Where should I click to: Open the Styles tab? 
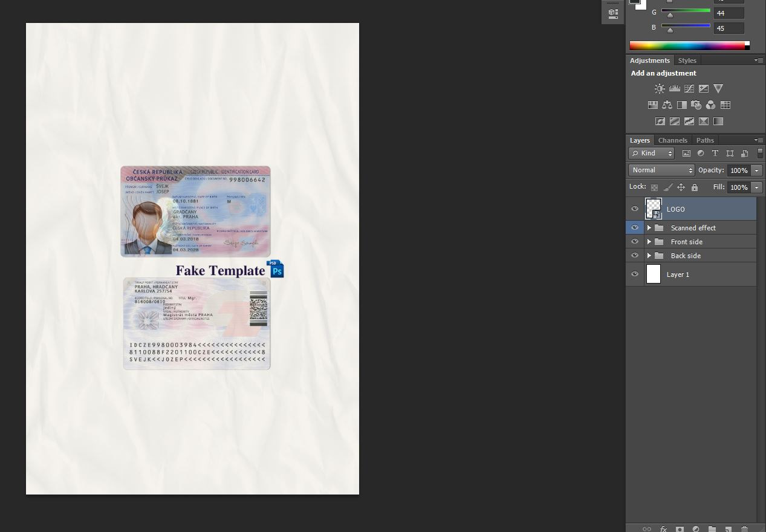[687, 60]
